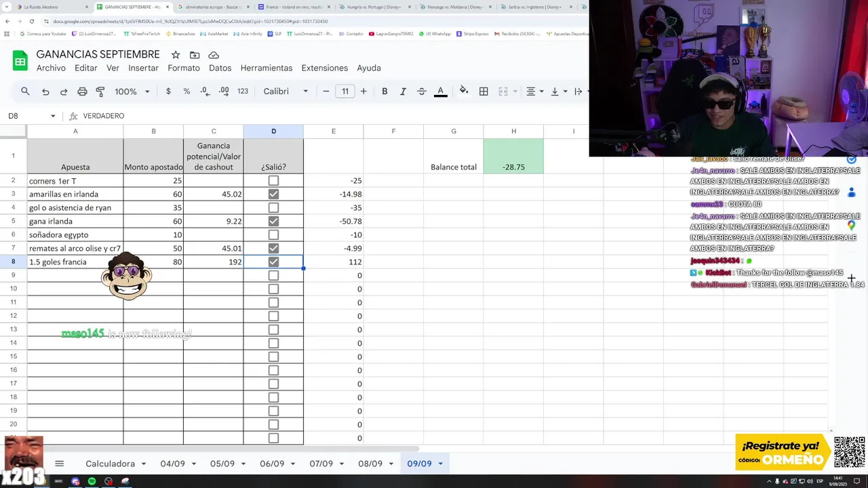Viewport: 868px width, 488px height.
Task: Open the Herramientas menu
Action: [267, 68]
